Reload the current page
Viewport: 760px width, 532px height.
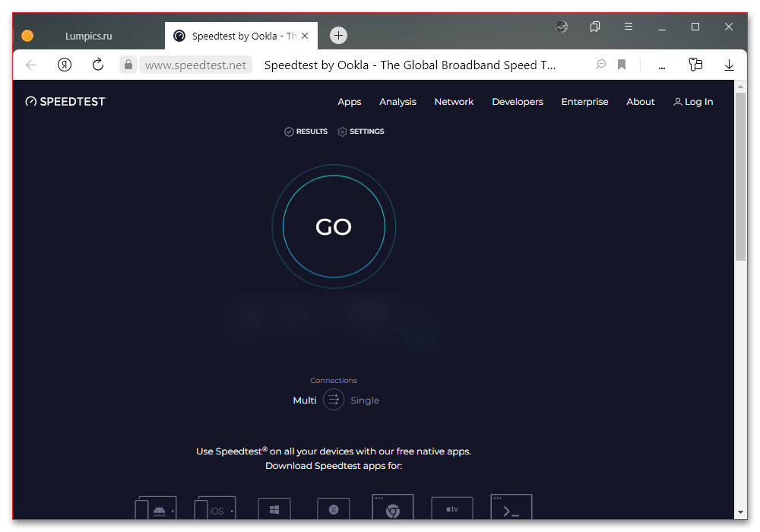[98, 65]
